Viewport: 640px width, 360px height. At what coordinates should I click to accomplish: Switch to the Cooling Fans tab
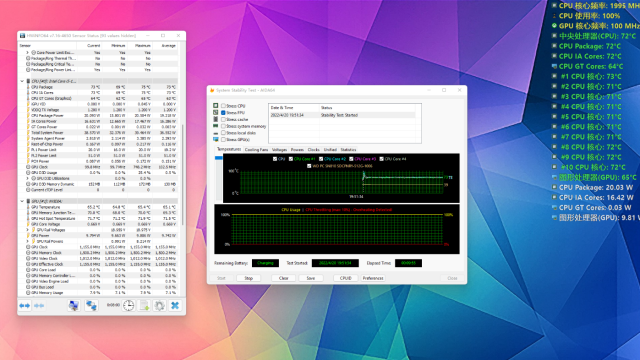pyautogui.click(x=256, y=150)
